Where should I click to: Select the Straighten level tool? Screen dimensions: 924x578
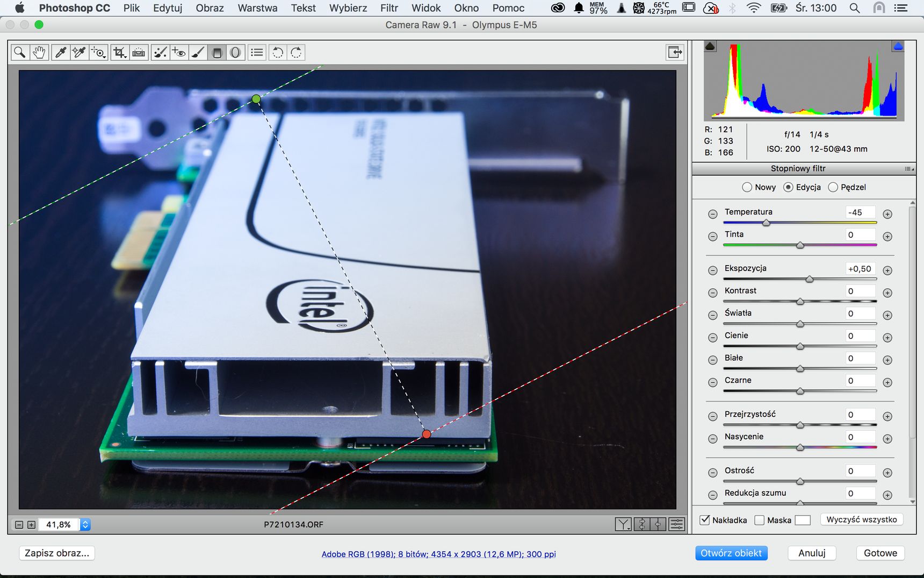(139, 52)
